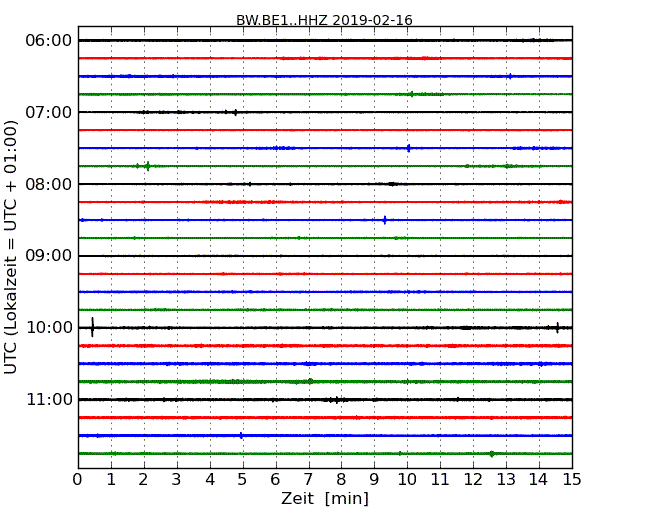Click the blue spike near minute 10 below 07:00
Image resolution: width=650 pixels, height=520 pixels.
(409, 148)
